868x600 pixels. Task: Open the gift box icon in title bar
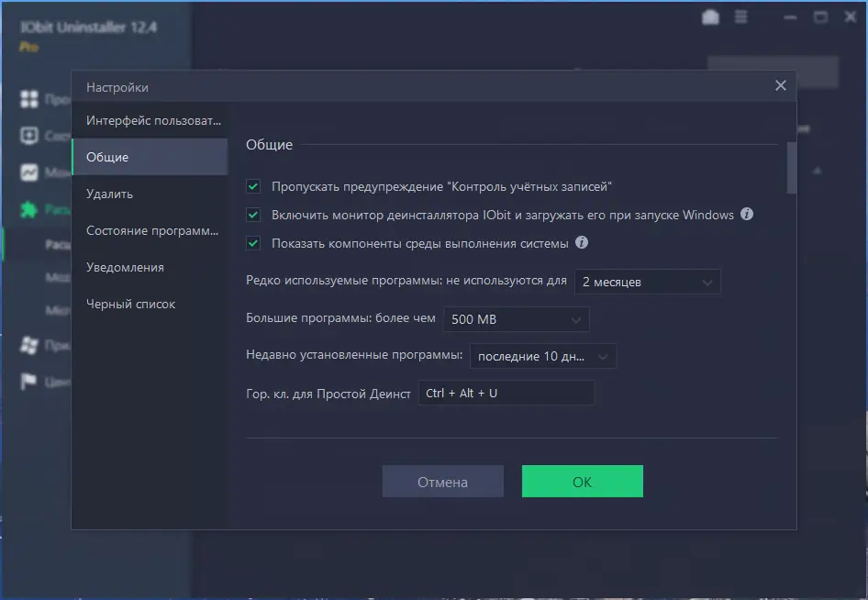710,16
